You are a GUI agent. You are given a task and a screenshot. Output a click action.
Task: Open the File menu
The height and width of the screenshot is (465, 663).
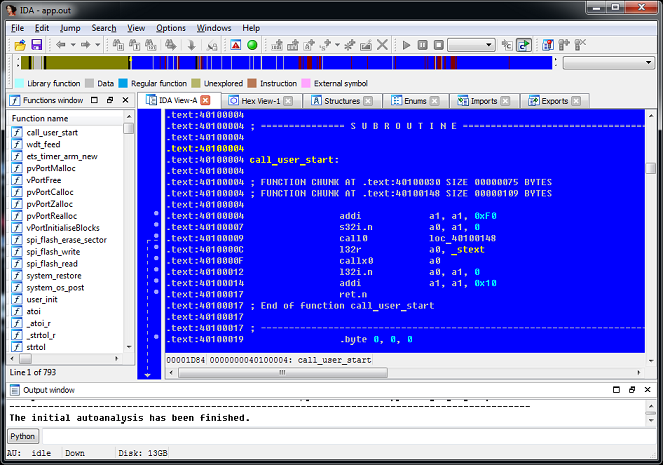click(x=17, y=28)
